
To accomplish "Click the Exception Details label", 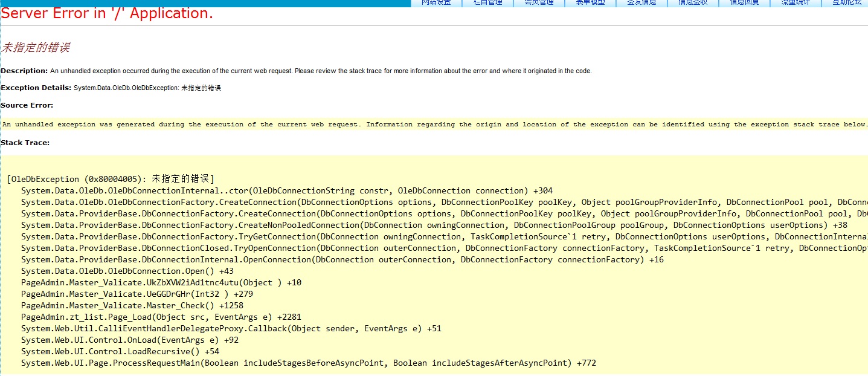I will pos(36,88).
